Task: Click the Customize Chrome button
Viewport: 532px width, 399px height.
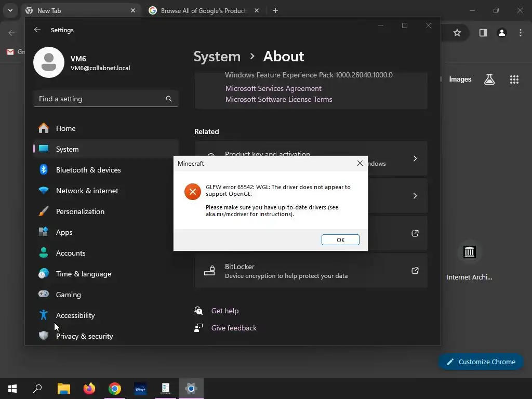Action: pyautogui.click(x=481, y=362)
